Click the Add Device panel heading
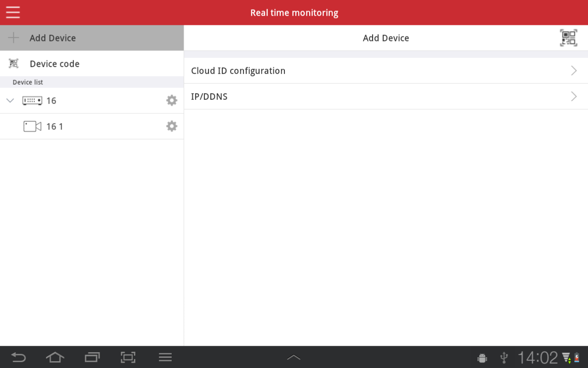This screenshot has height=368, width=588. click(386, 38)
